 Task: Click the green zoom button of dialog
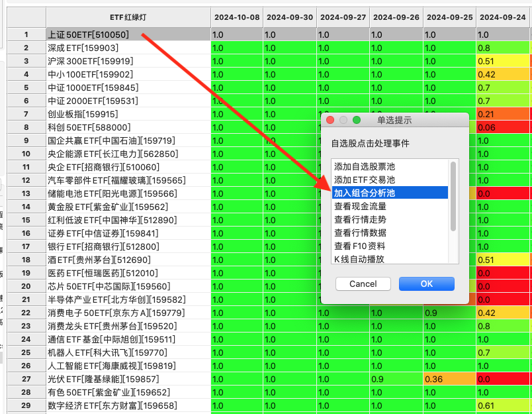(x=356, y=120)
